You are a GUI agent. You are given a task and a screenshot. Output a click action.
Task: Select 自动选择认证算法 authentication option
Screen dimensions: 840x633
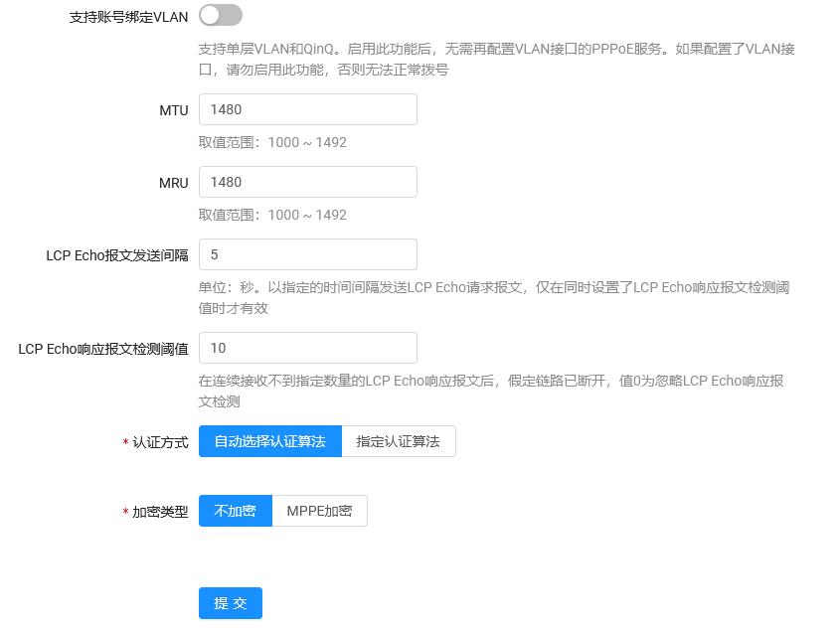[x=269, y=441]
